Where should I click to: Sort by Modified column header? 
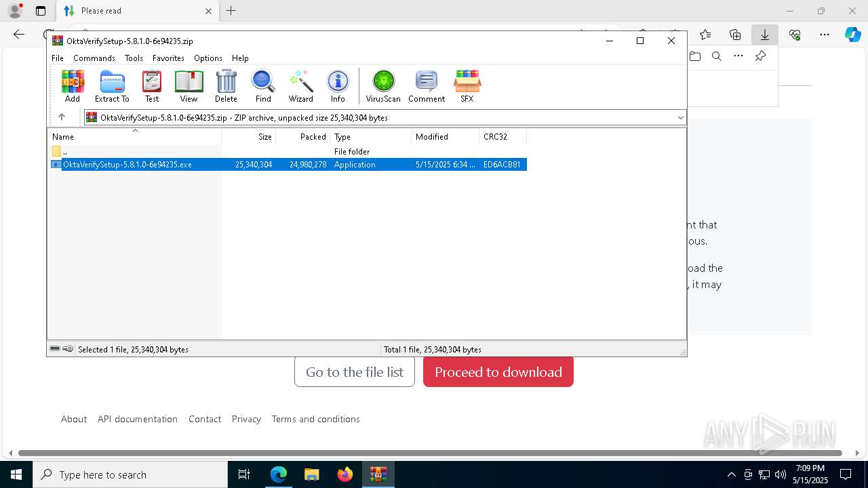pos(446,136)
